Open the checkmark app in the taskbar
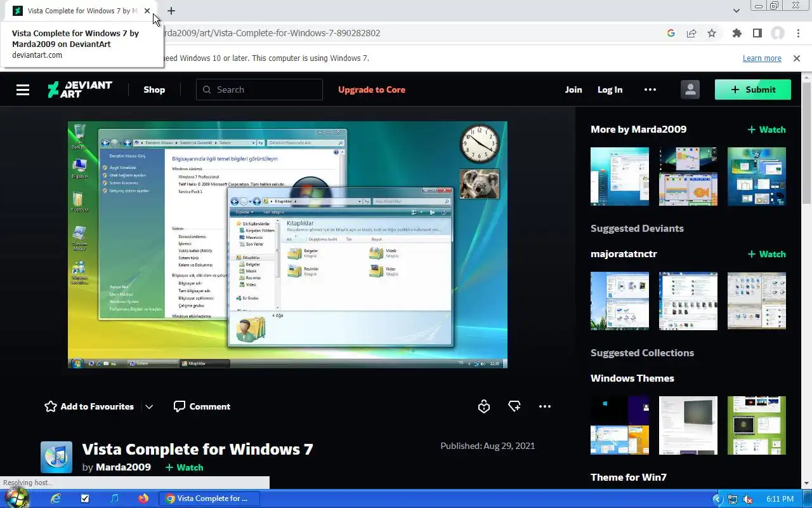Image resolution: width=812 pixels, height=508 pixels. coord(85,498)
